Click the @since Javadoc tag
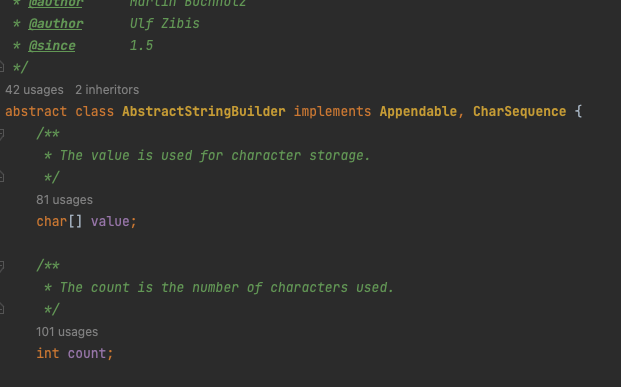Screen dimensions: 621x387 (x=52, y=46)
